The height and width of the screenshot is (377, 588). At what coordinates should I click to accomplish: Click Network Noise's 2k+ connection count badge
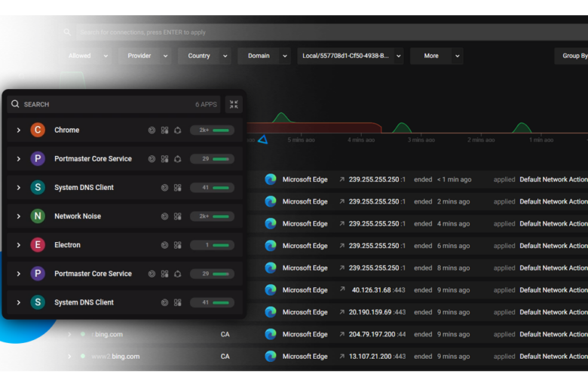pyautogui.click(x=213, y=216)
